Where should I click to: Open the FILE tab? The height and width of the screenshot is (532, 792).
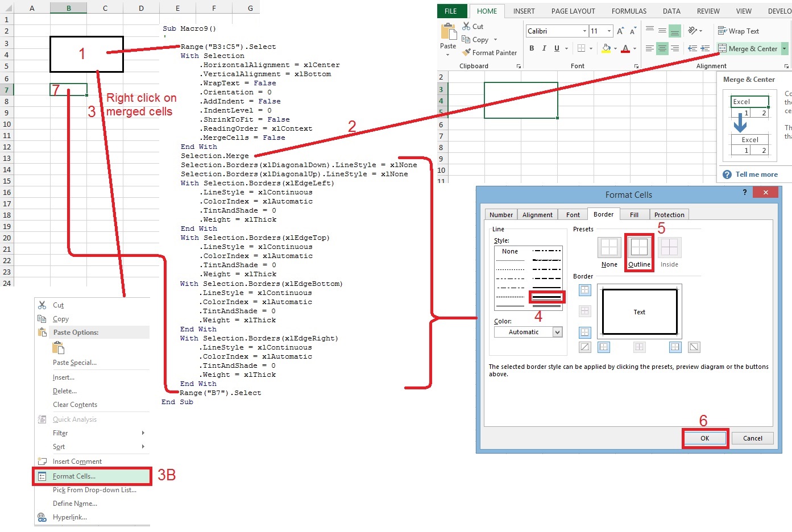[451, 11]
